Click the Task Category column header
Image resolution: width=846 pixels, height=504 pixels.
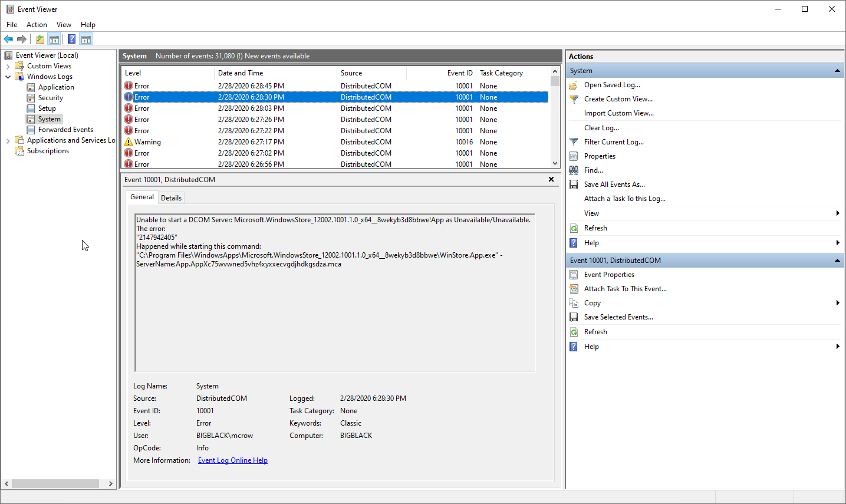(x=512, y=73)
